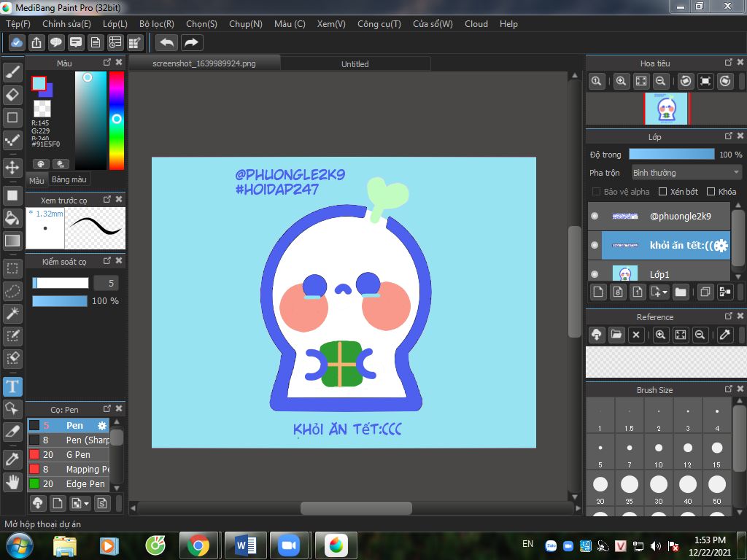
Task: Select the rectangular Selection tool
Action: [13, 269]
